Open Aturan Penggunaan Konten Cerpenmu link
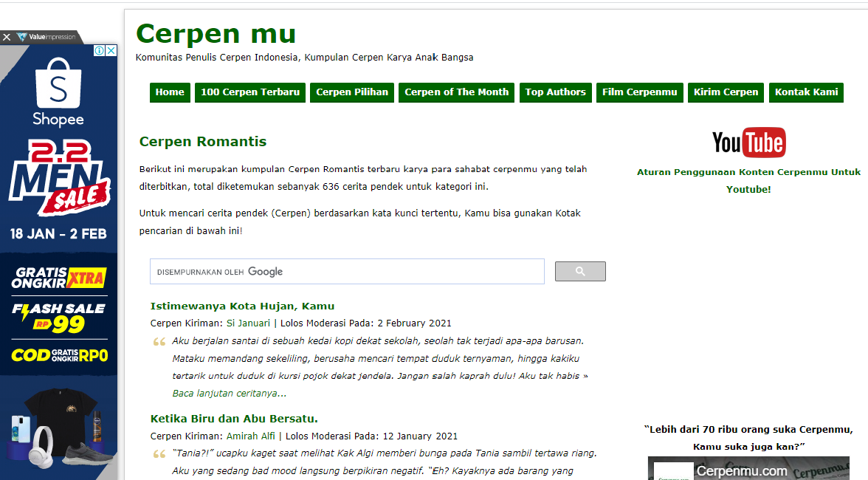This screenshot has width=868, height=480. (748, 180)
